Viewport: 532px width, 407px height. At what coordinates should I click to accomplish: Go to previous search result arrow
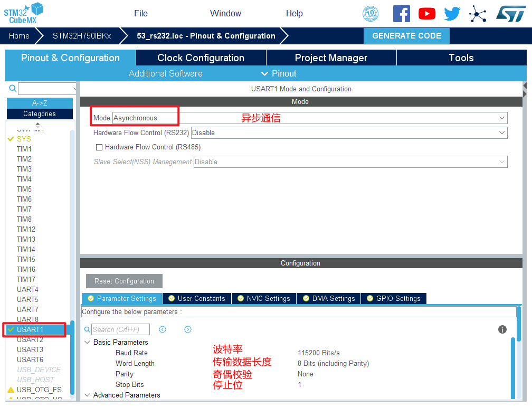[x=163, y=329]
